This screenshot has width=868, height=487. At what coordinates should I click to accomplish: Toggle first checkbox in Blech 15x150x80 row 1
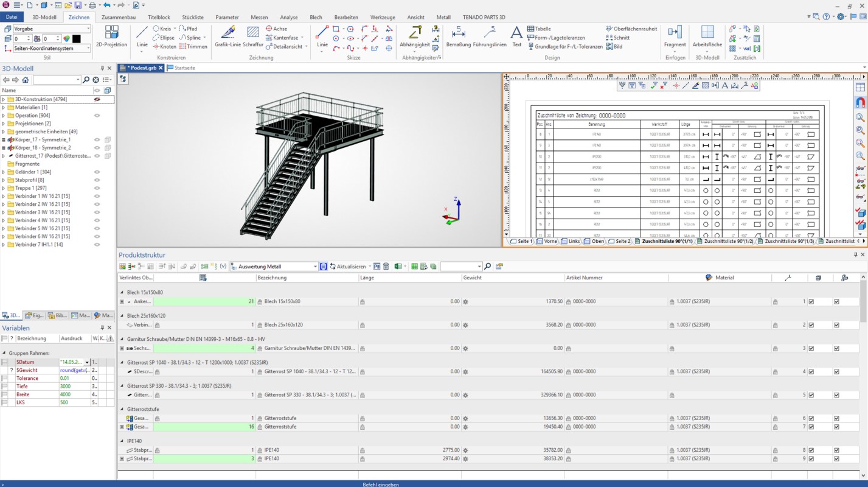[811, 301]
